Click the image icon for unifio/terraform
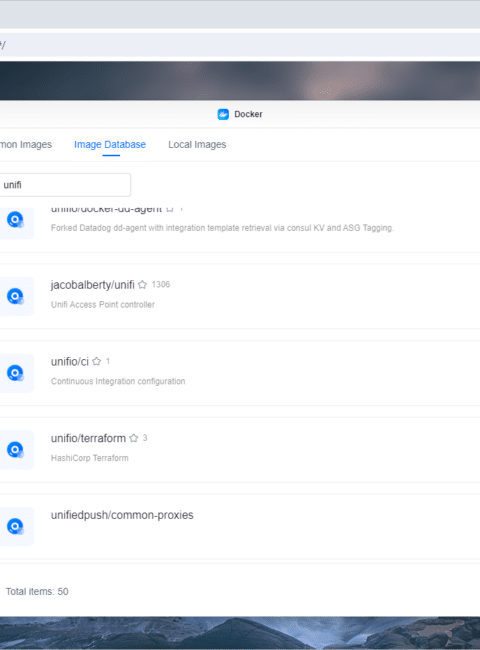480x650 pixels. (x=16, y=449)
